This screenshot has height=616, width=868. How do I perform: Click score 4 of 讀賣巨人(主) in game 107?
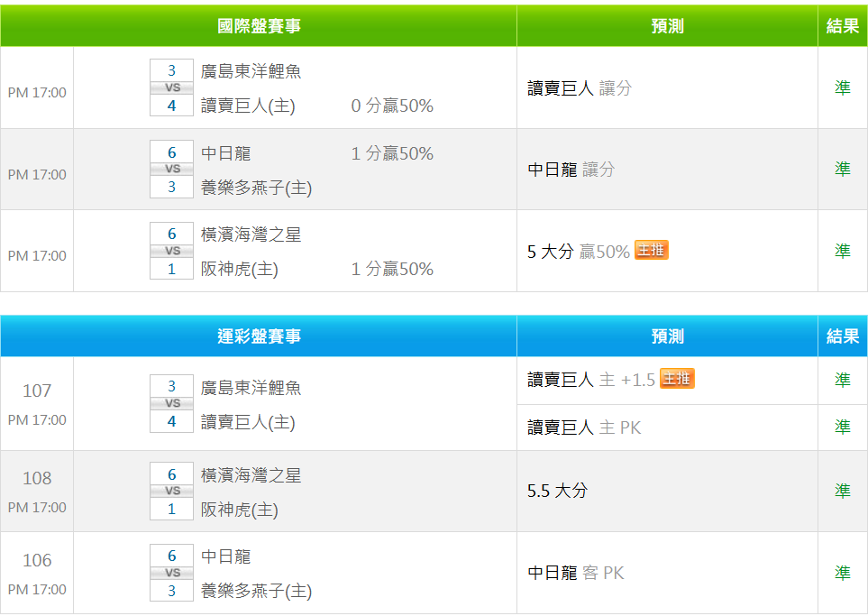coord(171,421)
